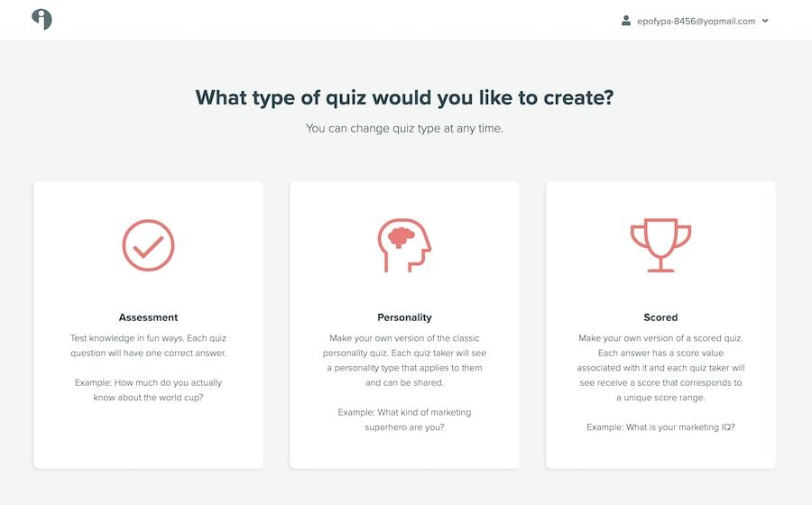Click empty area of the Scored card bottom

(x=660, y=451)
